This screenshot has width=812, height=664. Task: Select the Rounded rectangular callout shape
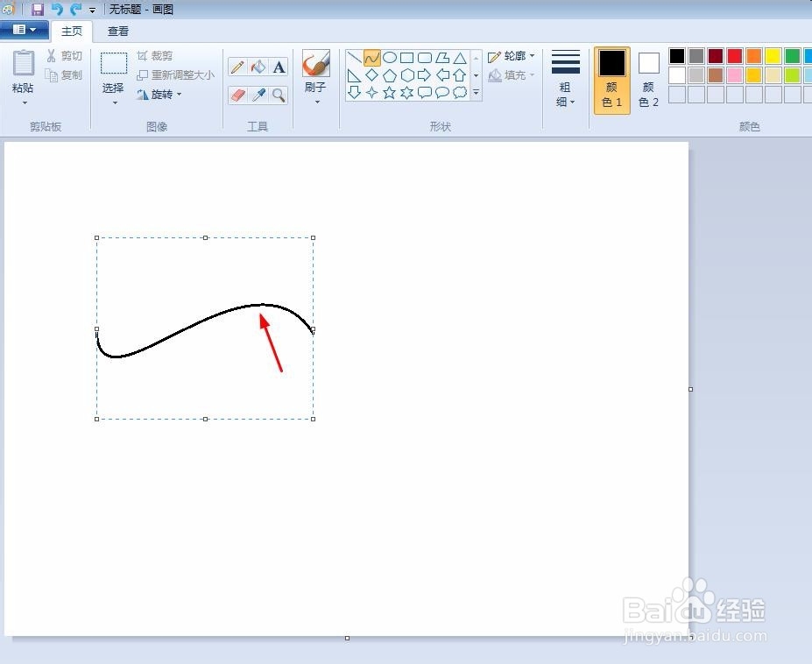[x=425, y=92]
